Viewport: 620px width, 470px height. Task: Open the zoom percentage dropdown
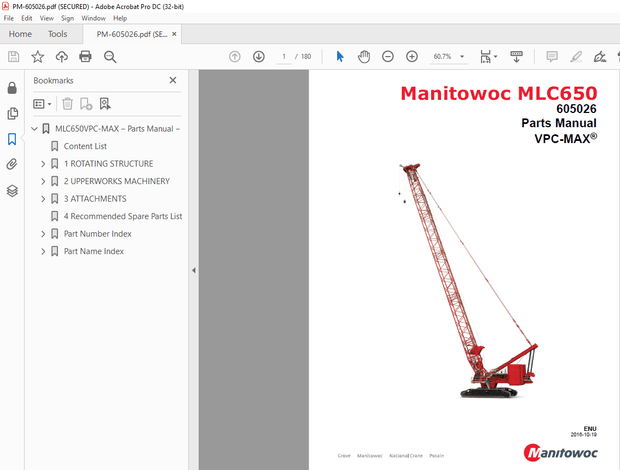(x=462, y=57)
